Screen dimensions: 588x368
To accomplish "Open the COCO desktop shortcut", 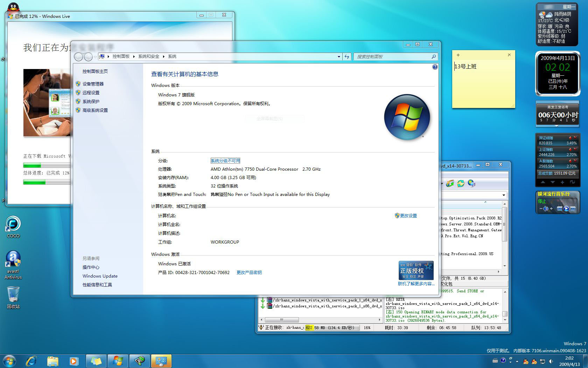I will [13, 227].
